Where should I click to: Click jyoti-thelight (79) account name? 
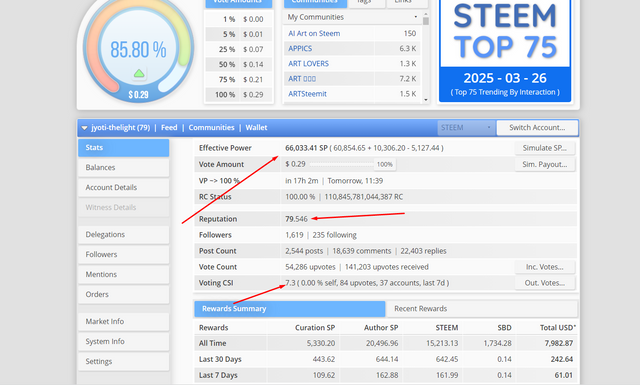click(x=120, y=128)
